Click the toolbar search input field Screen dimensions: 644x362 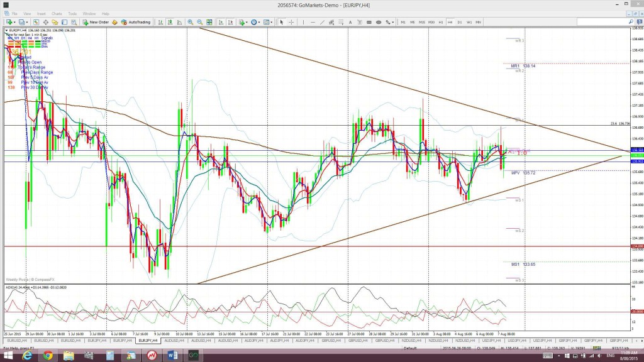click(602, 22)
